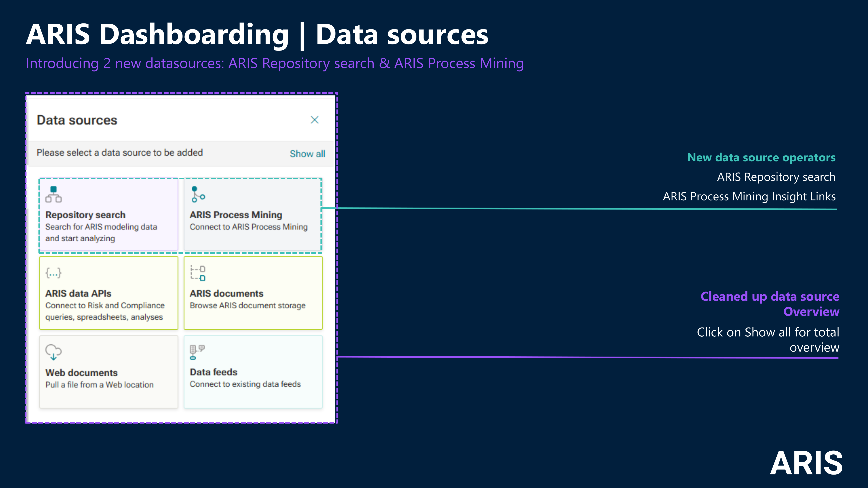
Task: Click the Show all link
Action: pos(307,154)
